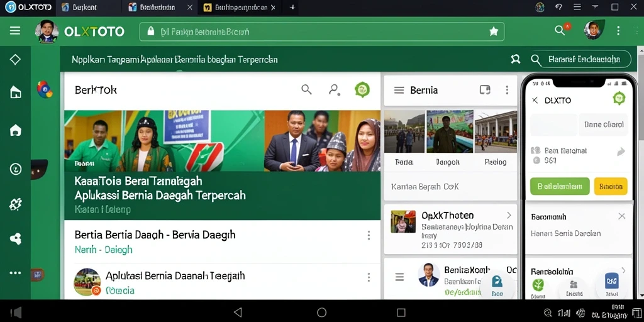Click the circular smiley icon in left sidebar
This screenshot has width=644, height=322.
click(x=15, y=169)
